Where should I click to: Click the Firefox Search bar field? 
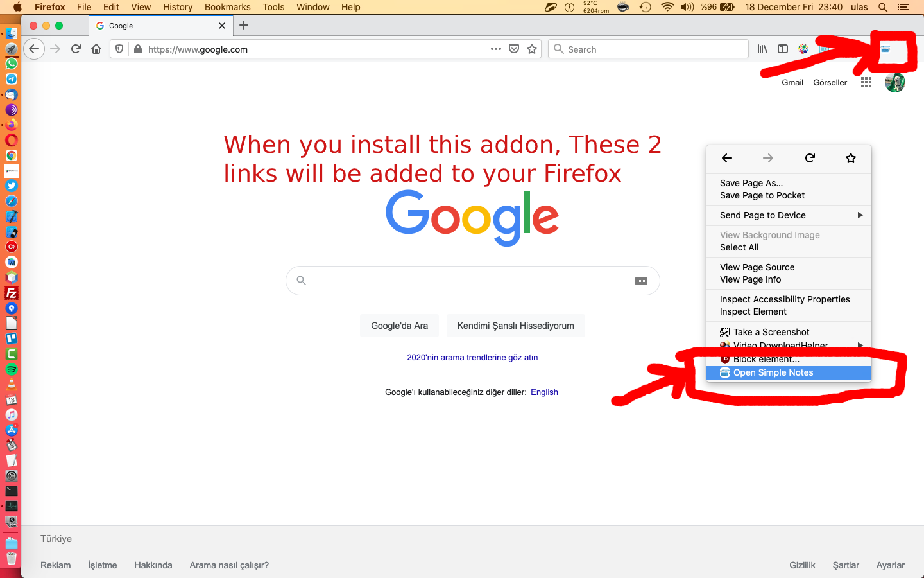(x=648, y=49)
